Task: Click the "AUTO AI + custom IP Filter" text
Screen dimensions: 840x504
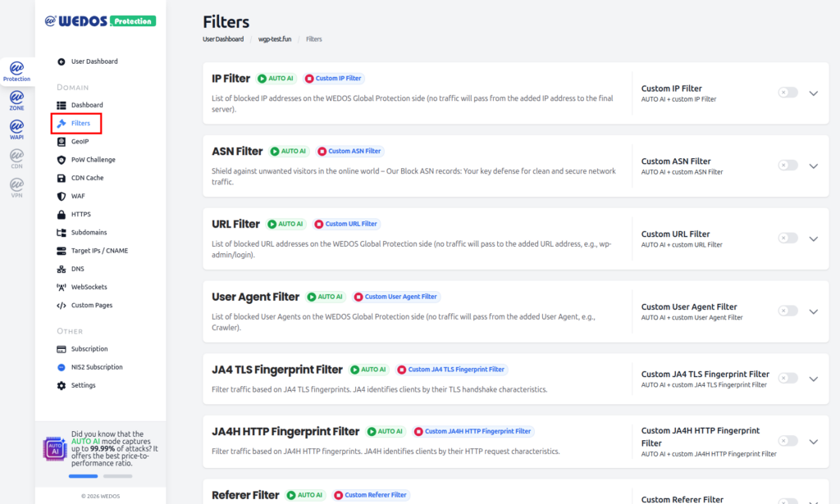Action: 678,99
